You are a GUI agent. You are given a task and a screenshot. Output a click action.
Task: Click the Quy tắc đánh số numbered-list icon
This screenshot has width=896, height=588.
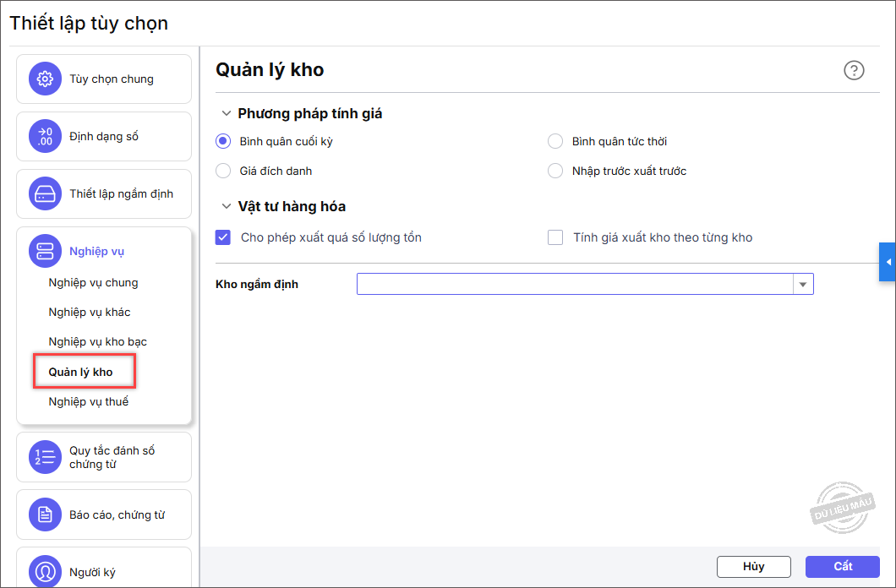46,457
